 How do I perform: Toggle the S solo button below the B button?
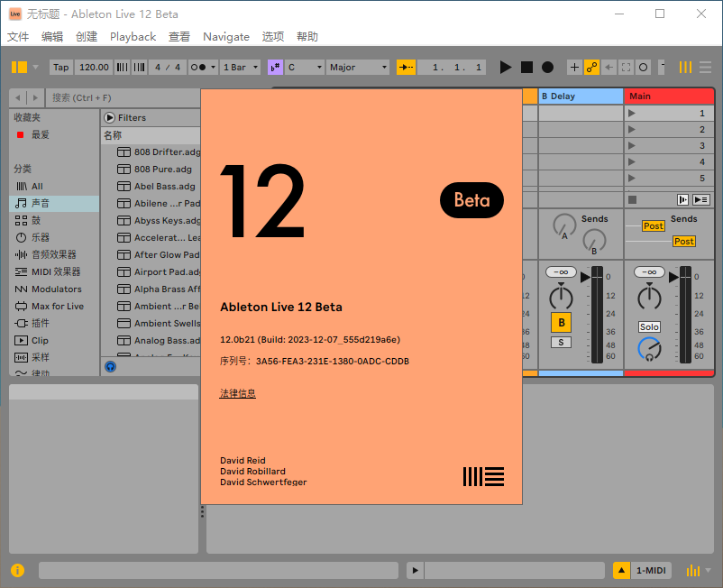pos(562,343)
